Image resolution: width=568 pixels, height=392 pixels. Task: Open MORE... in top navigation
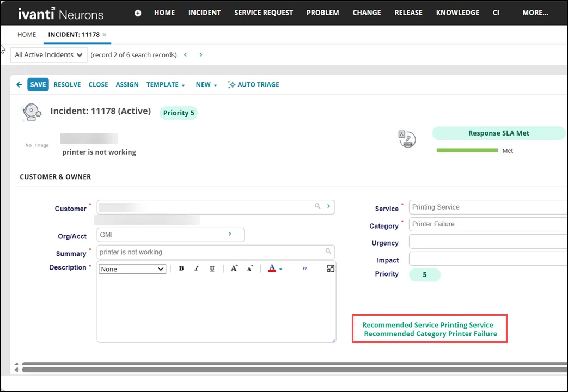coord(535,13)
